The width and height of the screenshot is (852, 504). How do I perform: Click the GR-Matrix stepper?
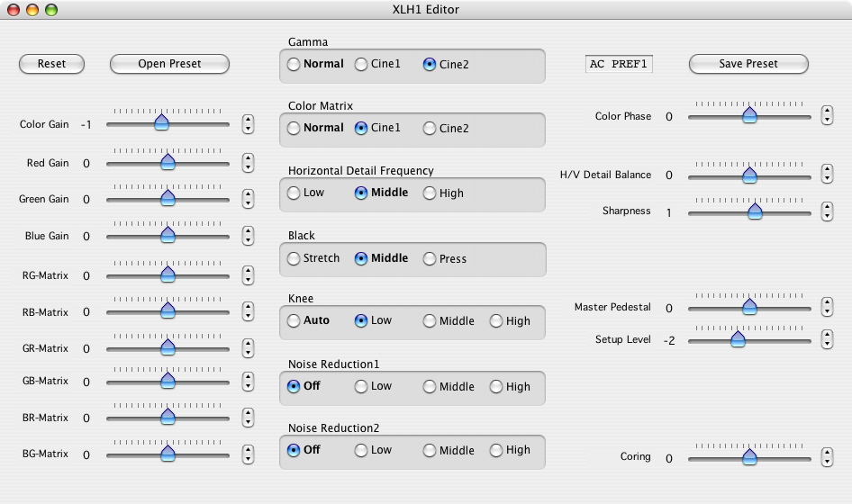[x=248, y=348]
